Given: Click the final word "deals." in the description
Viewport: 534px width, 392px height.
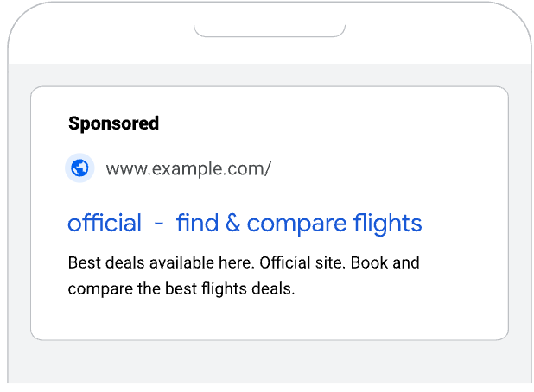Looking at the screenshot, I should [277, 288].
